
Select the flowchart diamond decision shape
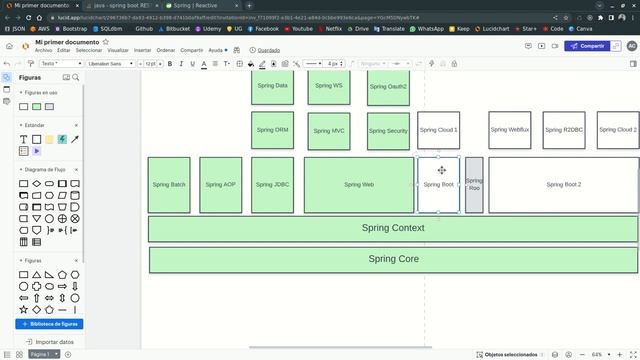click(36, 184)
